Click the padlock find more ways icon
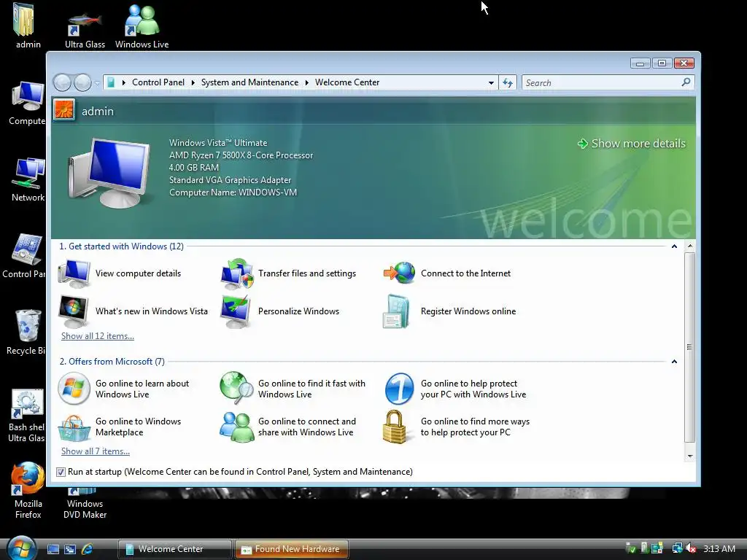 (x=395, y=427)
